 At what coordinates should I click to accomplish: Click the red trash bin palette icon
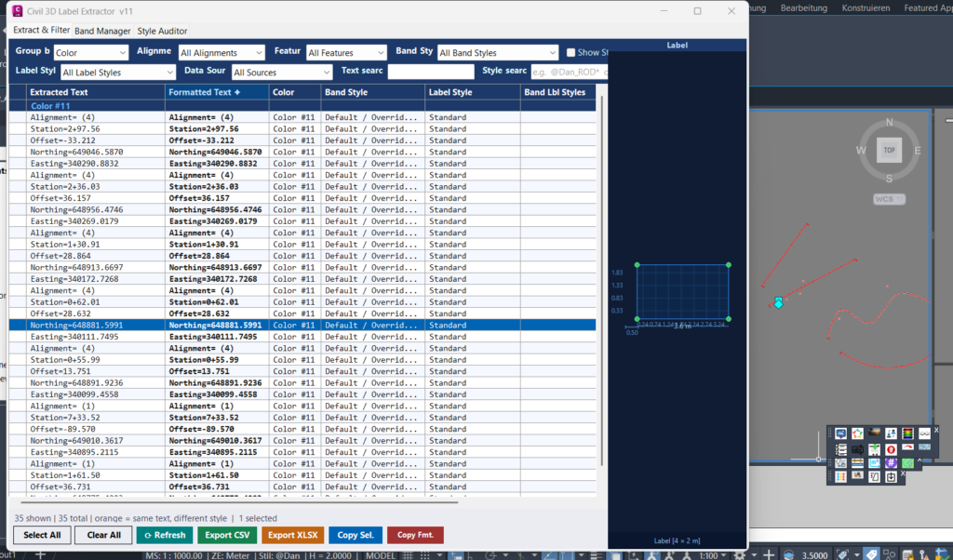coord(891,449)
